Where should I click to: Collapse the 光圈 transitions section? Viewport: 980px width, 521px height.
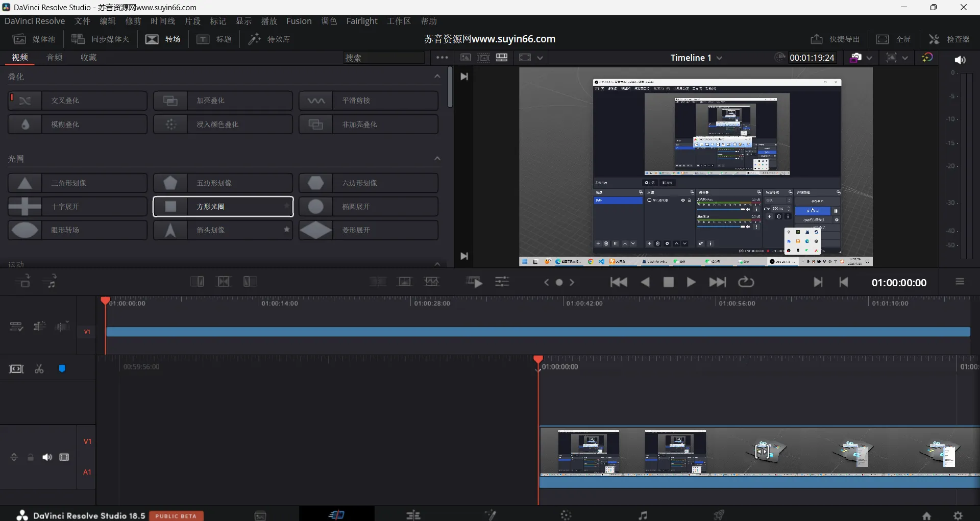click(x=437, y=158)
